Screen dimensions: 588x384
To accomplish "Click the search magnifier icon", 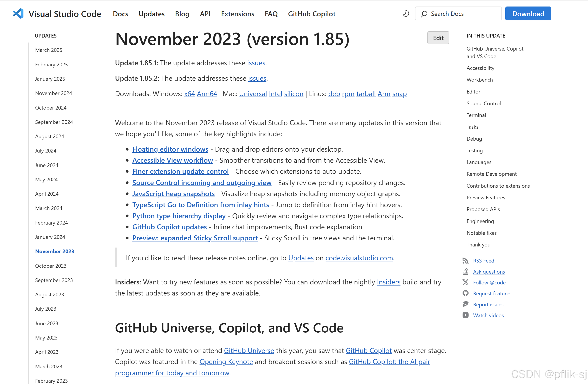I will 424,14.
